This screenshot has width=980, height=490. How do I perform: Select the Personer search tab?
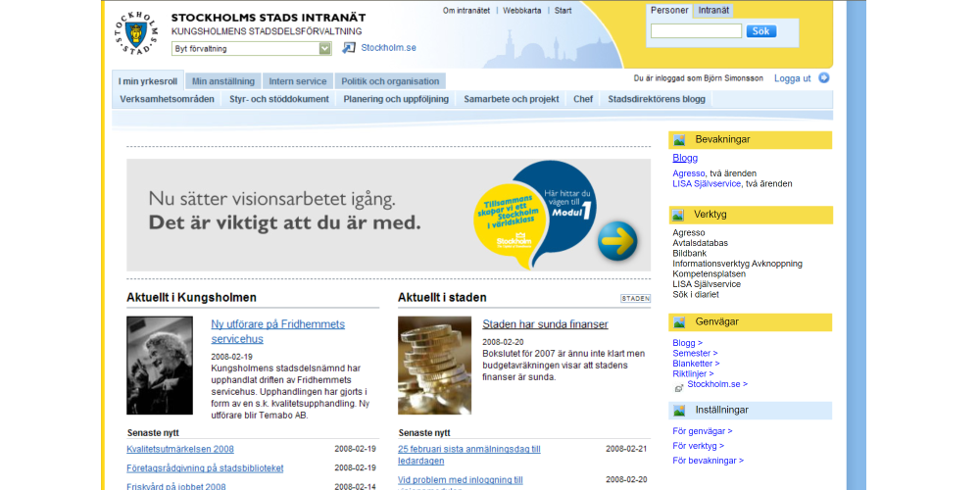[x=669, y=11]
